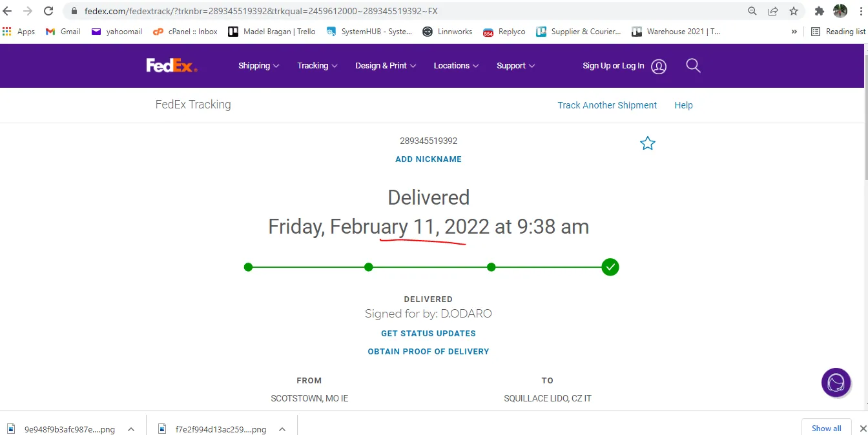This screenshot has height=435, width=868.
Task: Open the Warehouse 2021 bookmark
Action: click(676, 31)
